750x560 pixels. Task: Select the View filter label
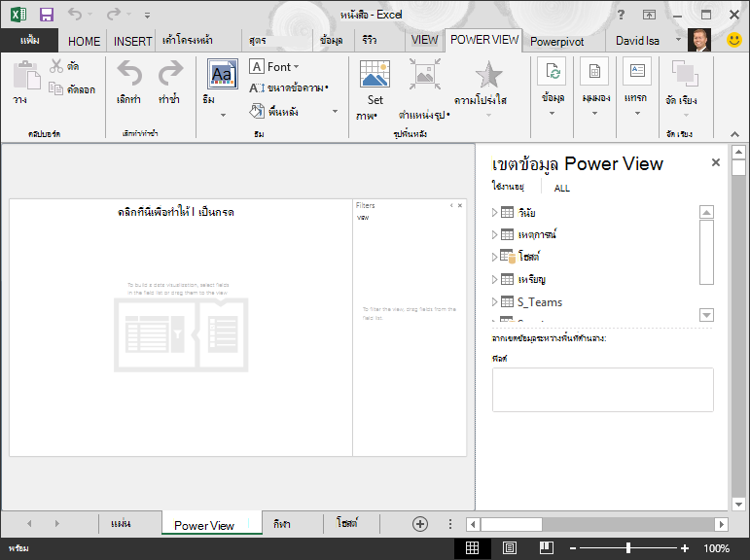[363, 218]
